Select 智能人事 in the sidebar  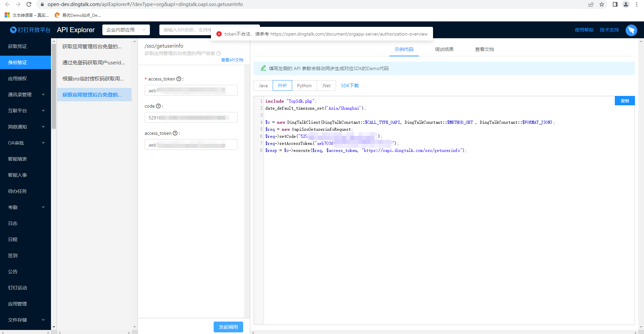(25, 175)
